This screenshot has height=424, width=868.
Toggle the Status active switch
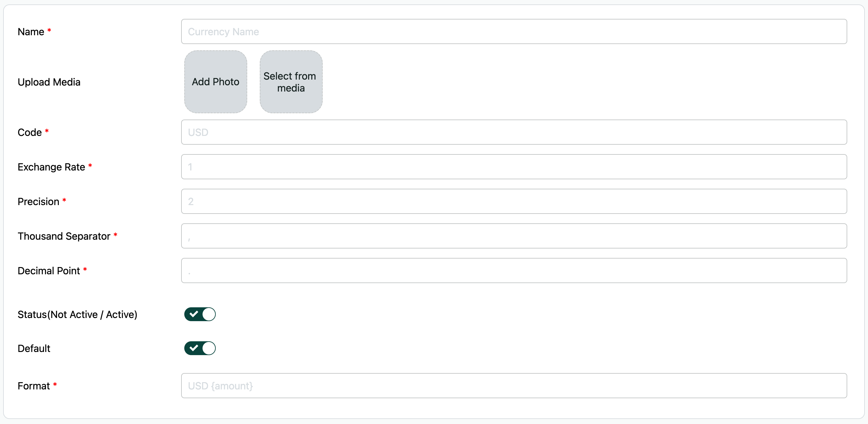[200, 314]
